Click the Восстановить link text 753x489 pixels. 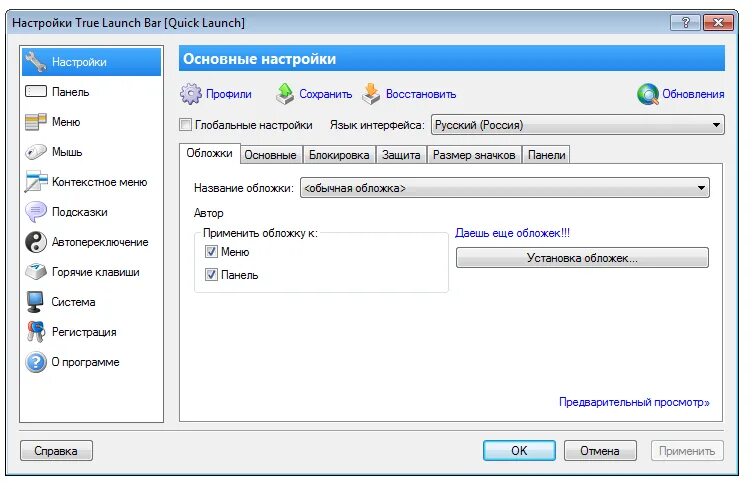[421, 94]
